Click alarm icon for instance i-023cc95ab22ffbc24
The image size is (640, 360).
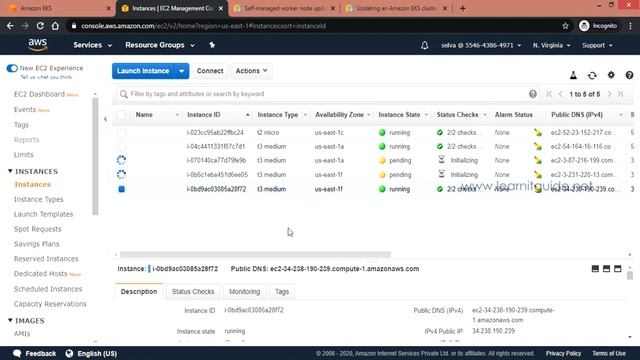tap(538, 133)
